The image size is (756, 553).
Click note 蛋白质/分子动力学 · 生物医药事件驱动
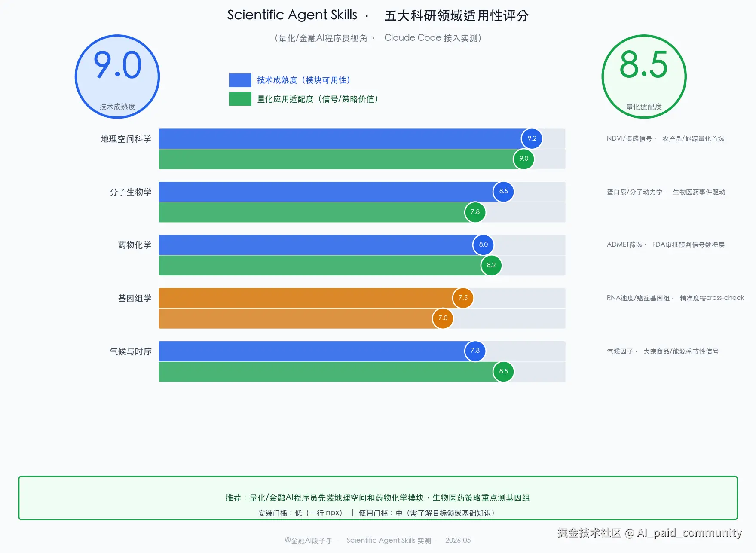666,192
